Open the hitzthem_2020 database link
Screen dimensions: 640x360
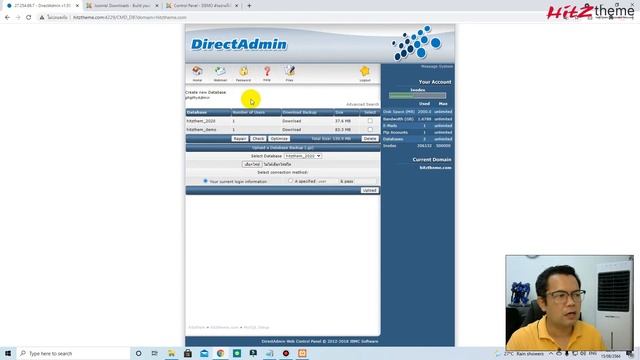pyautogui.click(x=201, y=121)
